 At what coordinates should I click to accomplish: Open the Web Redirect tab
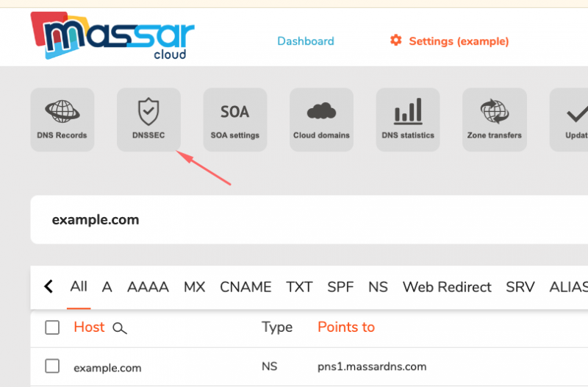click(447, 287)
